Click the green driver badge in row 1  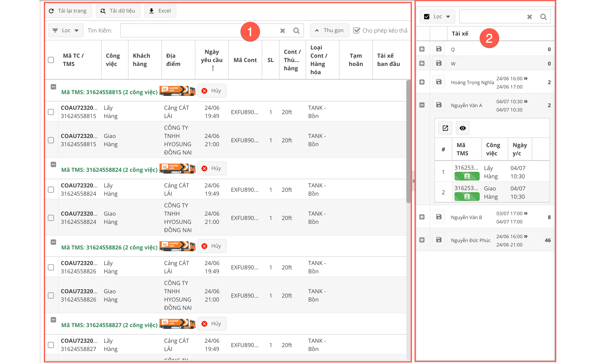point(467,176)
